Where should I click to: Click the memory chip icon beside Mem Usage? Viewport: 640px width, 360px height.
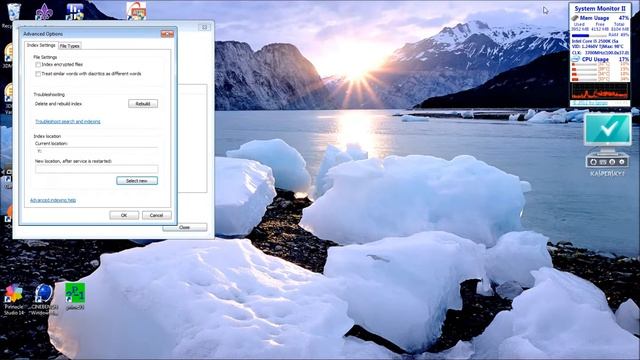point(575,18)
